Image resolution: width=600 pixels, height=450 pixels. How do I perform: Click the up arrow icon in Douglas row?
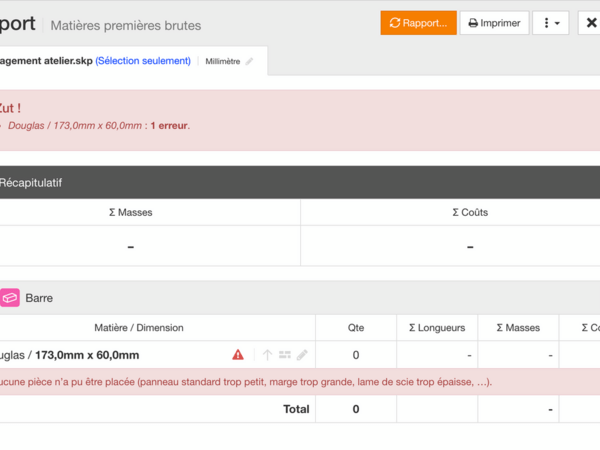[267, 355]
